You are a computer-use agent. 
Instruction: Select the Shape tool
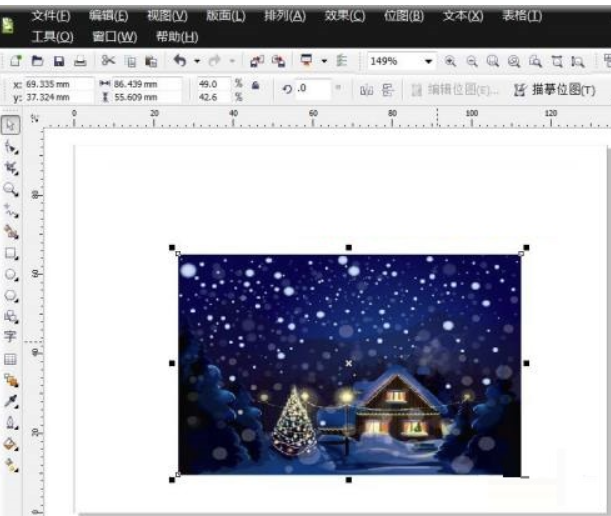point(11,147)
